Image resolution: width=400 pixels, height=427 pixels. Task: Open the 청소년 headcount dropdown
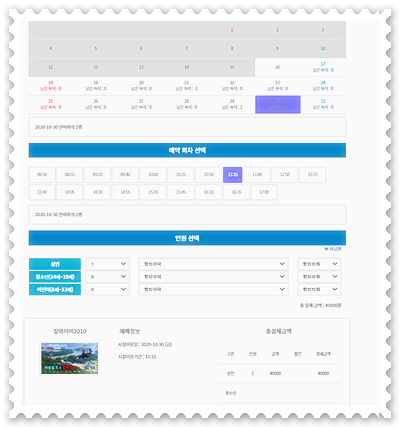coord(107,277)
